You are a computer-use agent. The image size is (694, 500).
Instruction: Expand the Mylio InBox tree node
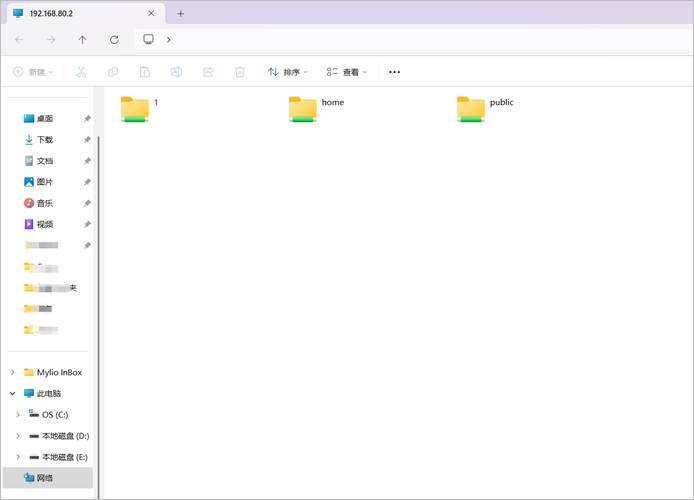(12, 373)
